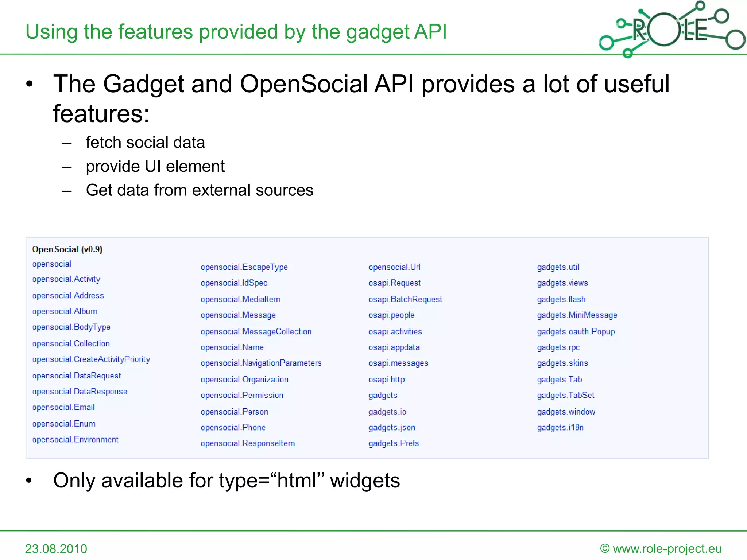
Task: Open the opensocial.ResponseItem link
Action: pos(248,443)
